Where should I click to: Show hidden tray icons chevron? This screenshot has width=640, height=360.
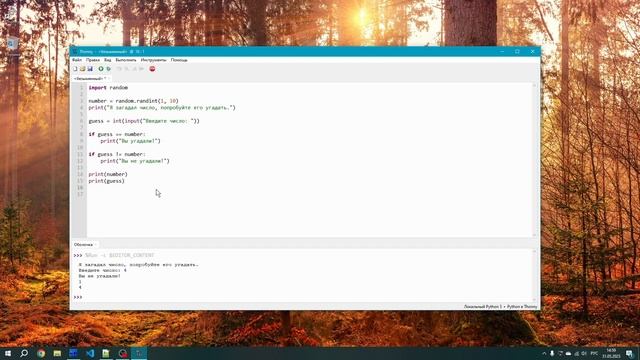click(544, 353)
